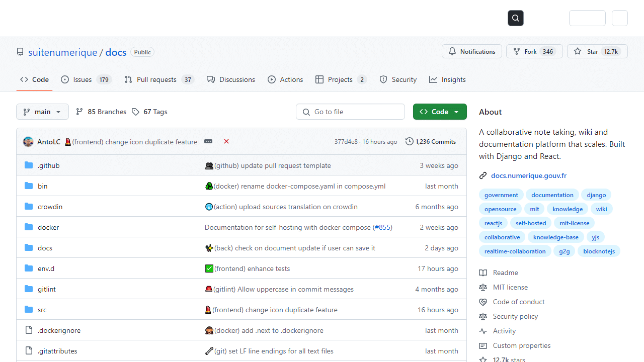This screenshot has height=362, width=644.
Task: Open the green Code dropdown button
Action: pyautogui.click(x=440, y=112)
